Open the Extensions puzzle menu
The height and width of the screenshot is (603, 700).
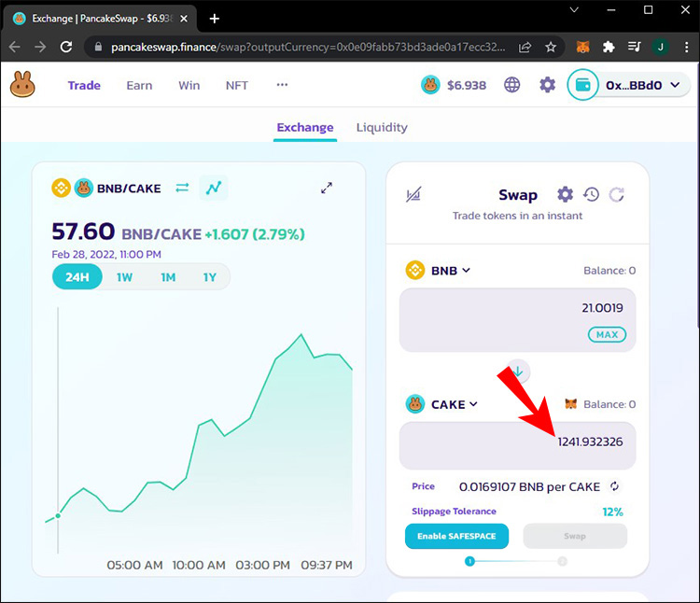(x=609, y=47)
